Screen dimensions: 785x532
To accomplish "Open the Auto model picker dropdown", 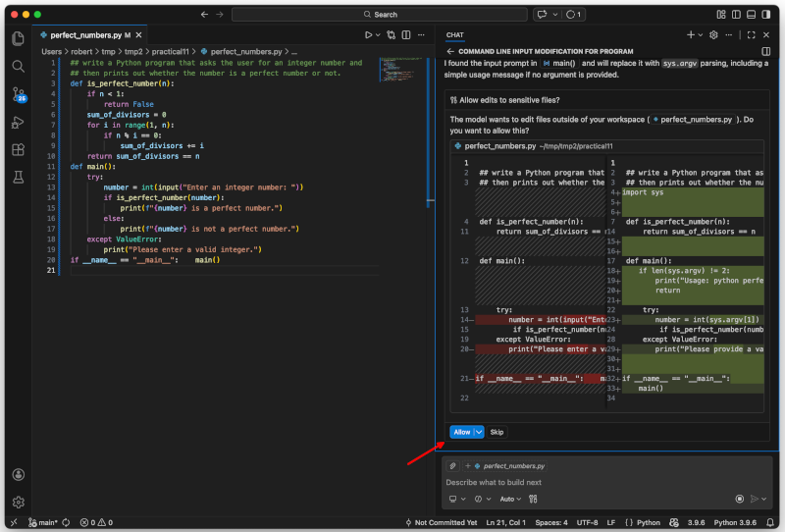I will (x=510, y=499).
